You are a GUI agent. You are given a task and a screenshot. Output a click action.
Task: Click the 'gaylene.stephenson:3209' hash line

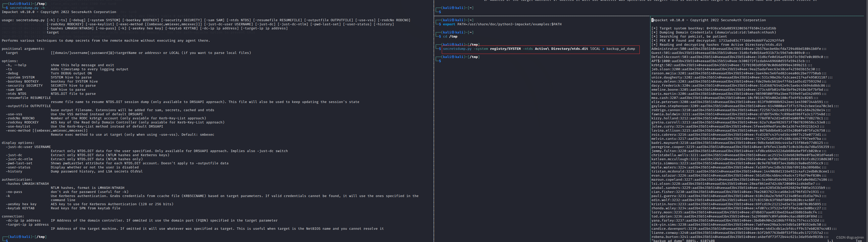click(745, 106)
